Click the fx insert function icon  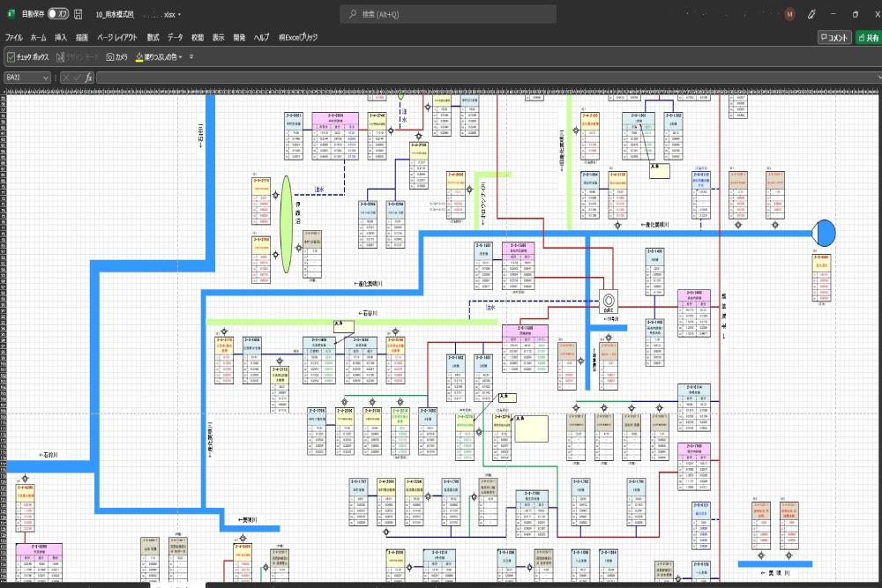tap(89, 78)
